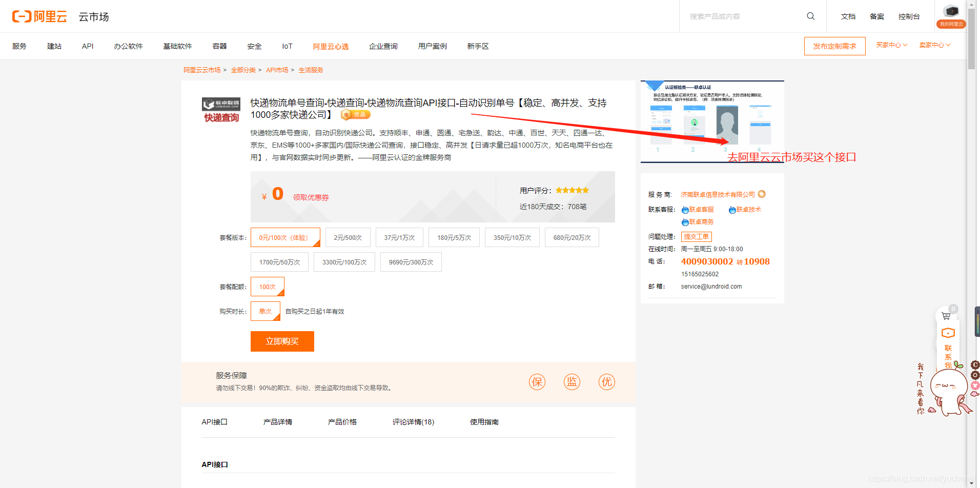980x488 pixels.
Task: Open the 文档 link in header
Action: (x=848, y=16)
